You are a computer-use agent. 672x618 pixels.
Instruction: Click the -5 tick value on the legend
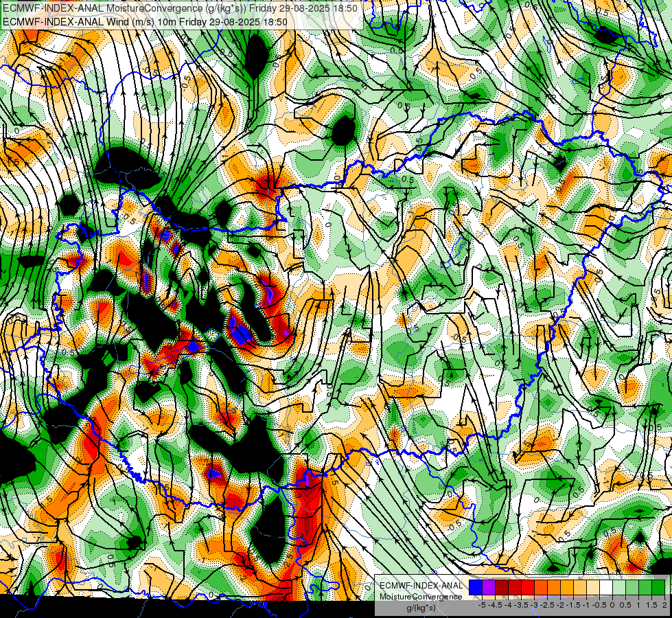click(x=482, y=605)
